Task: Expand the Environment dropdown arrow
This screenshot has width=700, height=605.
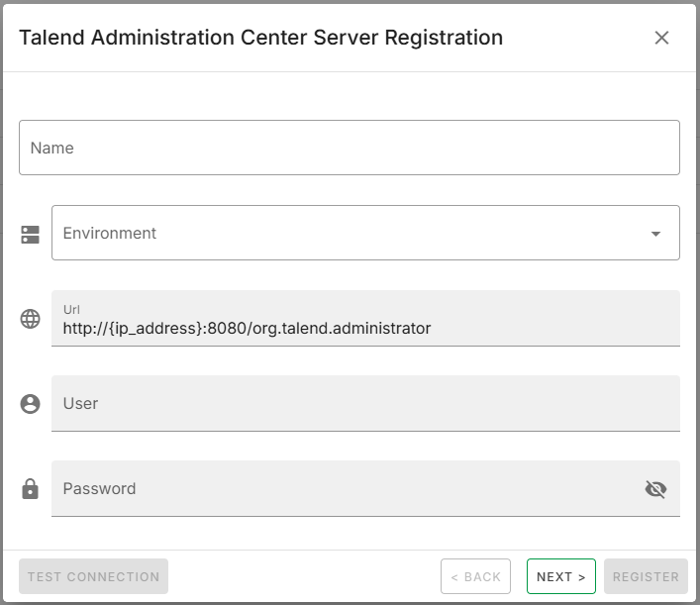Action: [x=655, y=234]
